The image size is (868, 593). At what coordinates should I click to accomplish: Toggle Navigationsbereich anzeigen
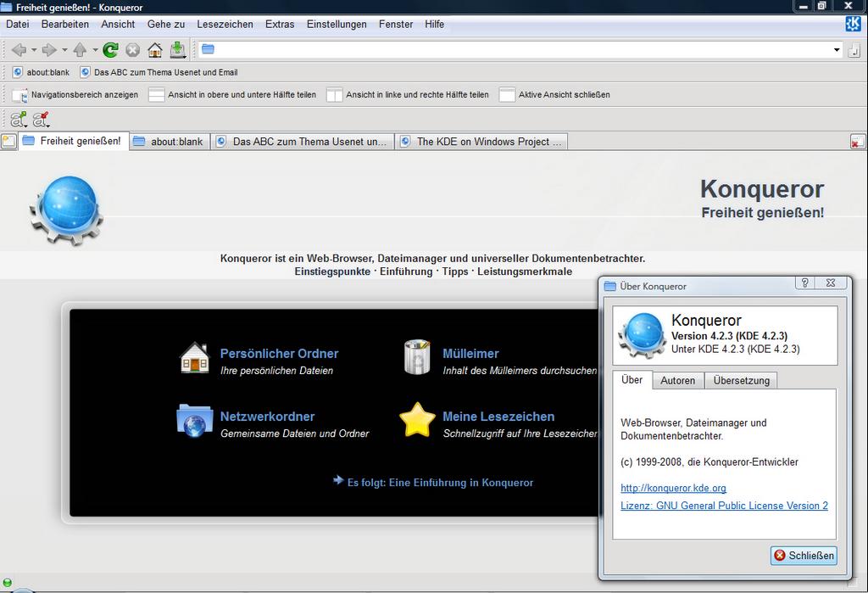(x=75, y=95)
